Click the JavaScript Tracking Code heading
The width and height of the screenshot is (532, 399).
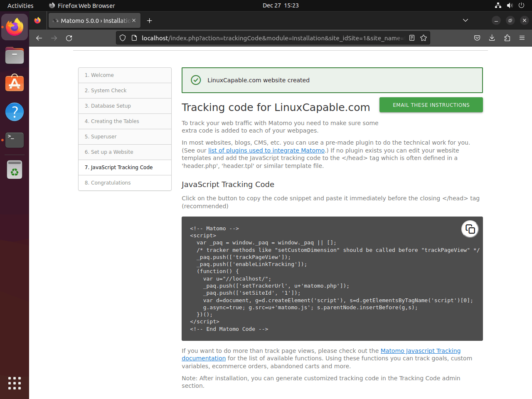[x=228, y=184]
